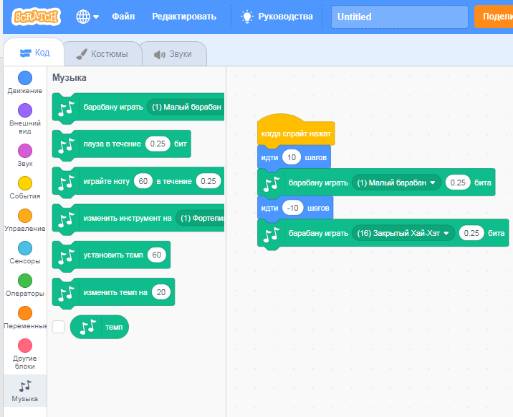
Task: Switch to the Звуки tab
Action: 174,54
